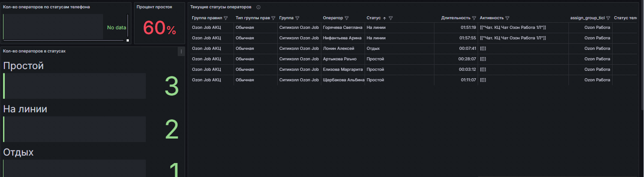644x177 pixels.
Task: Click the filter funnel beside Группа column
Action: (x=297, y=18)
